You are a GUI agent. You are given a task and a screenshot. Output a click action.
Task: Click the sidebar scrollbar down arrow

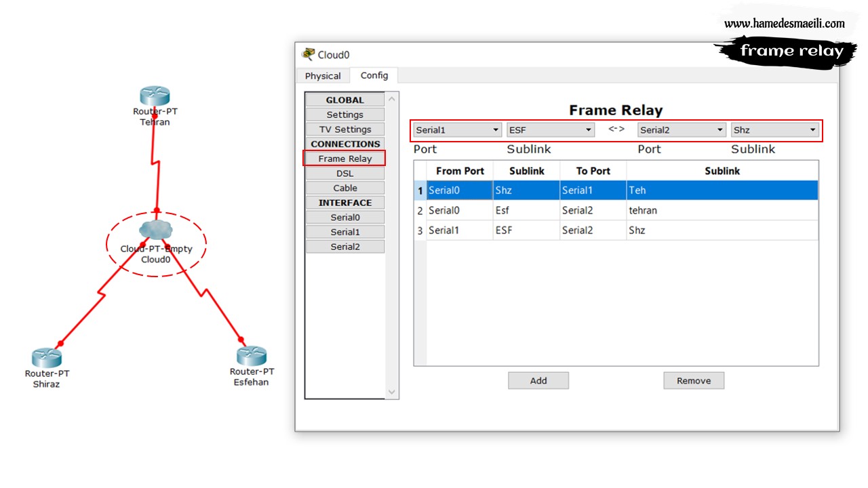pyautogui.click(x=392, y=392)
